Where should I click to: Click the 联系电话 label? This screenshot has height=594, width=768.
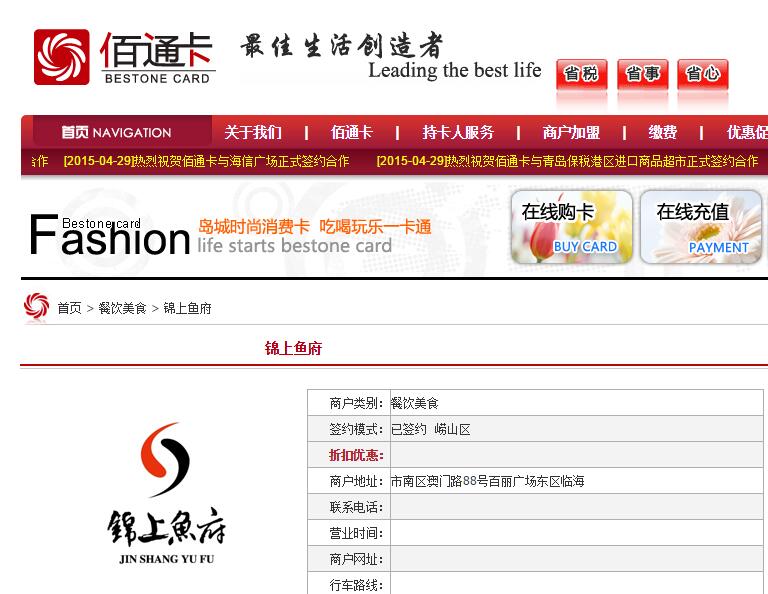click(x=356, y=507)
